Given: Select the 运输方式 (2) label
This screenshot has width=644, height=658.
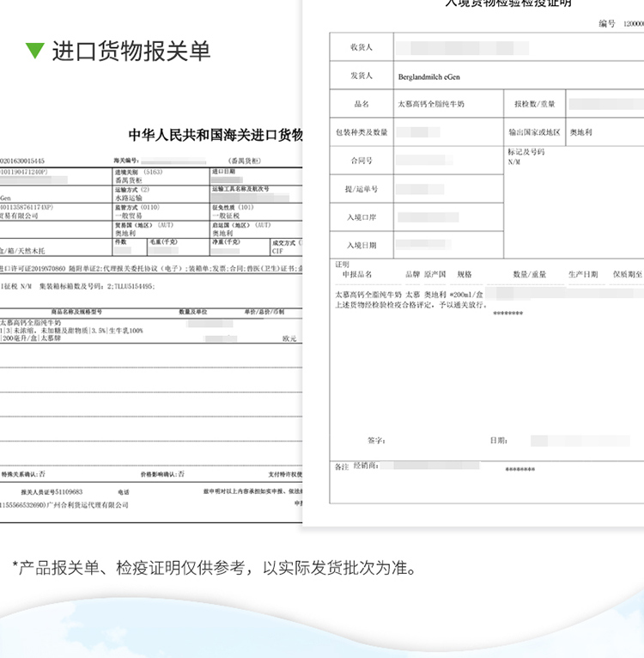Looking at the screenshot, I should (132, 190).
